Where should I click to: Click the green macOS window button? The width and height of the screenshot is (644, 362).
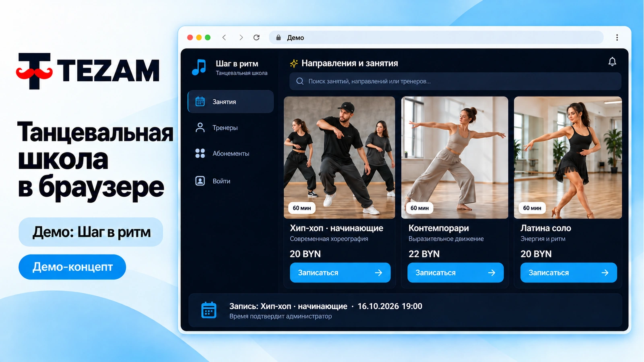pyautogui.click(x=208, y=37)
